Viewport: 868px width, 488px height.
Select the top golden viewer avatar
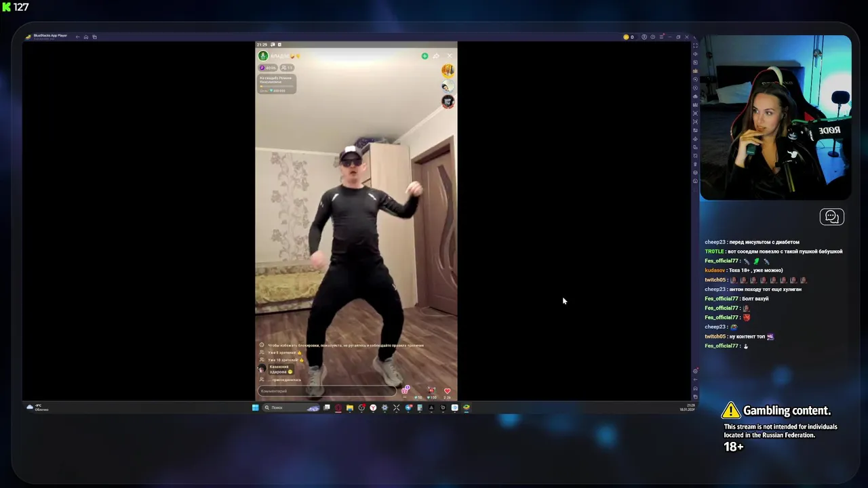pyautogui.click(x=448, y=70)
